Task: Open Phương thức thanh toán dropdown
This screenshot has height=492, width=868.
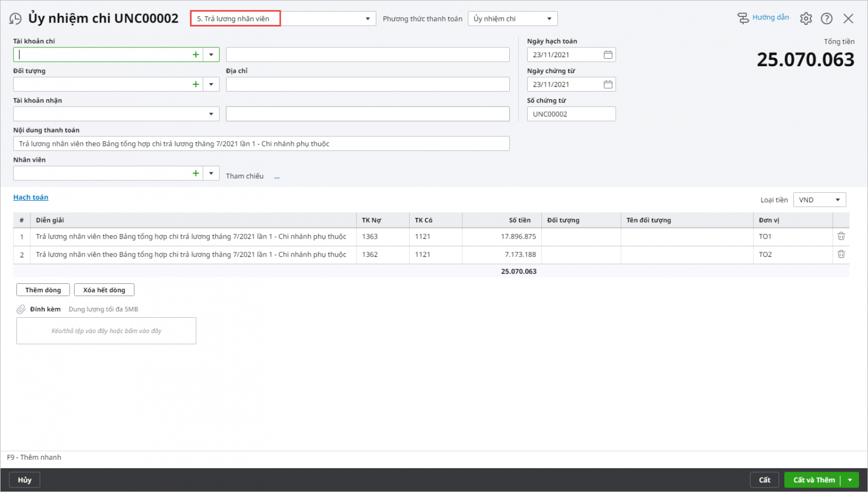Action: pos(513,19)
